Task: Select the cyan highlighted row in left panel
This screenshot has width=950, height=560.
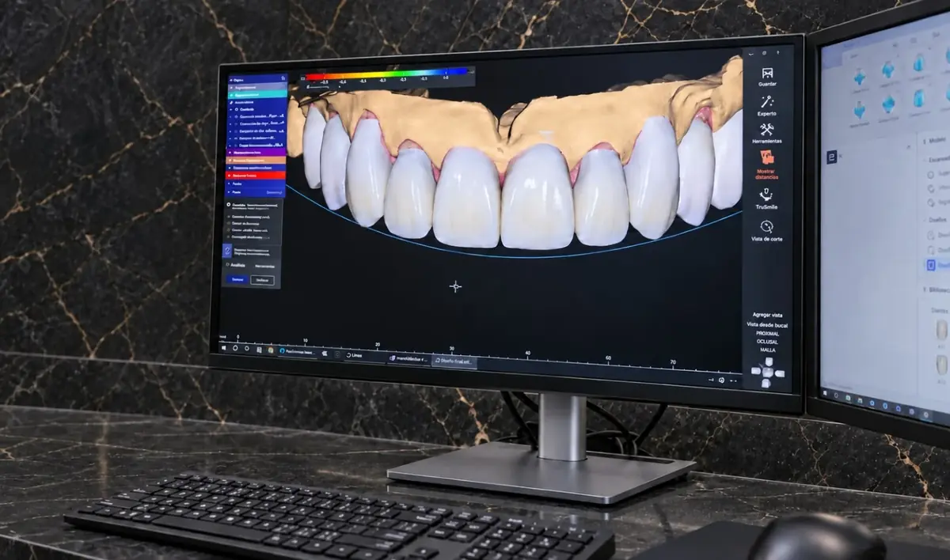Action: 256,95
